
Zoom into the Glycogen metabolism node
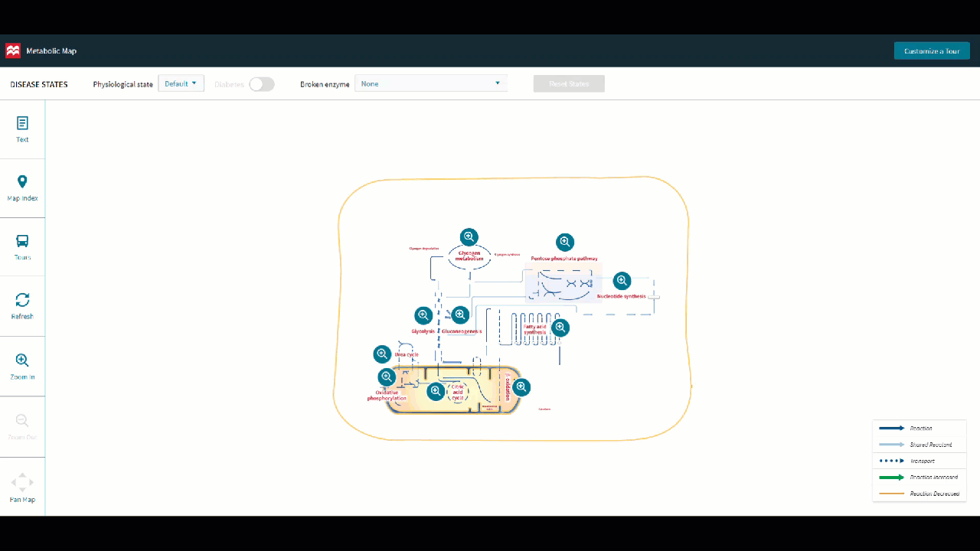[469, 236]
